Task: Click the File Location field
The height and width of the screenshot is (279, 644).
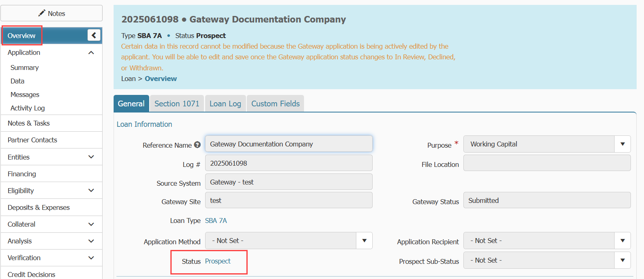Action: pyautogui.click(x=547, y=163)
